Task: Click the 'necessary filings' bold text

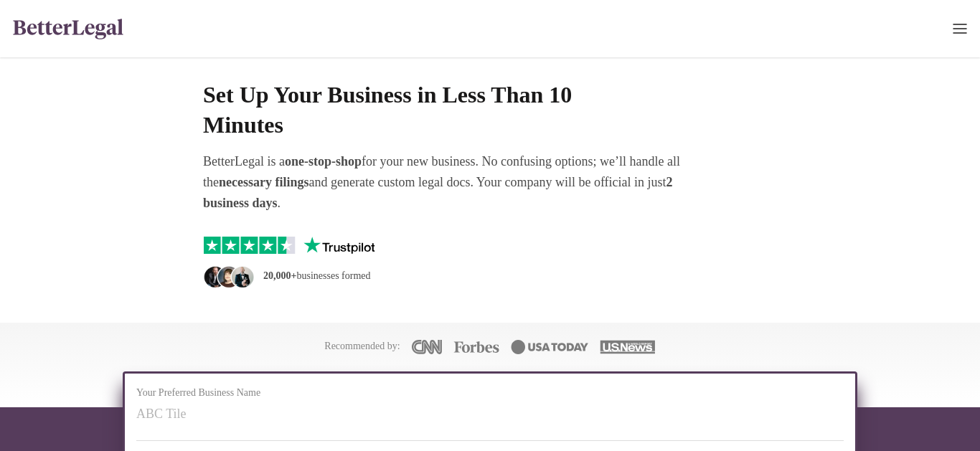Action: pos(263,182)
